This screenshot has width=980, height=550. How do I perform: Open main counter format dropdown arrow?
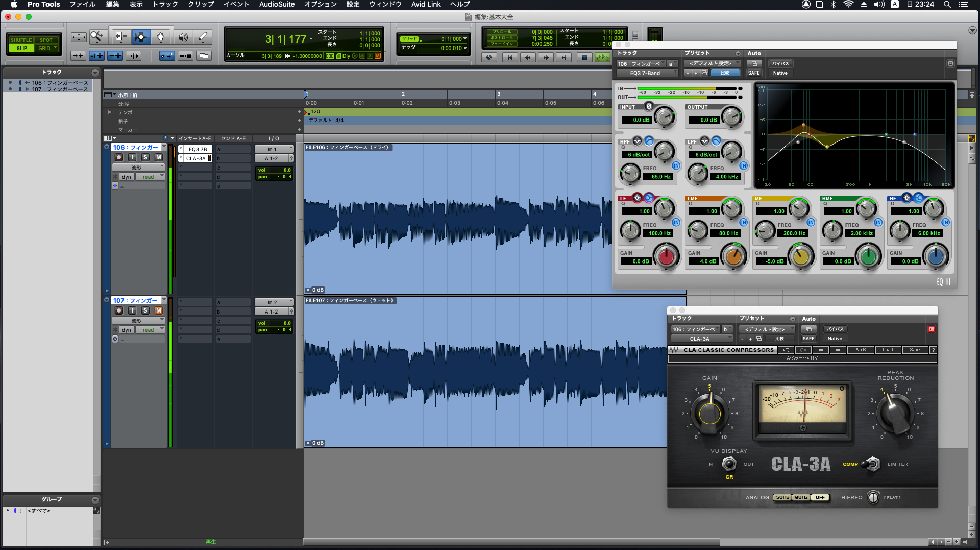[311, 39]
